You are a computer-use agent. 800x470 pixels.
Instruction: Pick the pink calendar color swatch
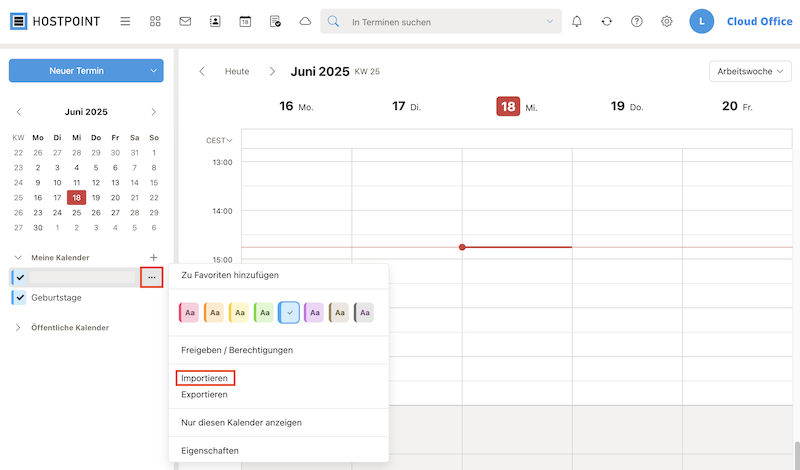[x=189, y=312]
